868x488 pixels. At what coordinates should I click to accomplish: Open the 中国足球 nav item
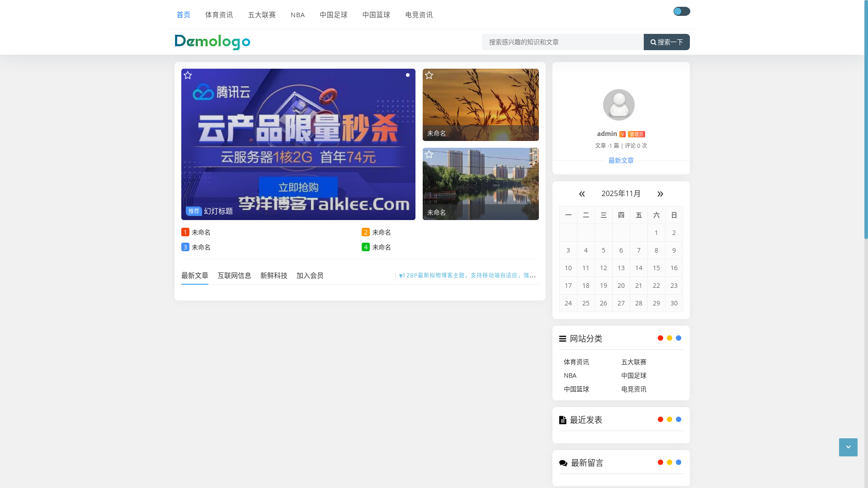click(334, 15)
